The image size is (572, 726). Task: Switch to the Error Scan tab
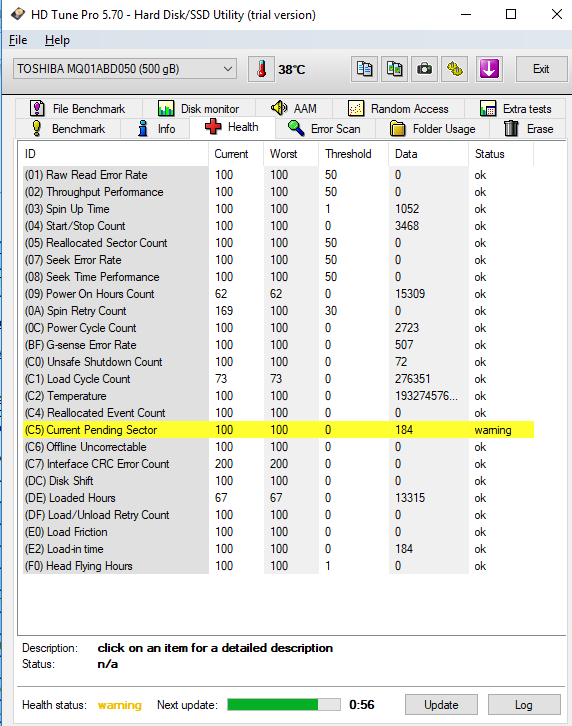coord(324,128)
